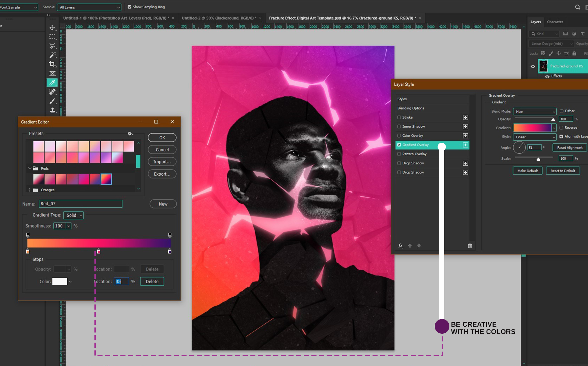Screen dimensions: 588x366
Task: Click the Reset Alignment button
Action: tap(569, 148)
